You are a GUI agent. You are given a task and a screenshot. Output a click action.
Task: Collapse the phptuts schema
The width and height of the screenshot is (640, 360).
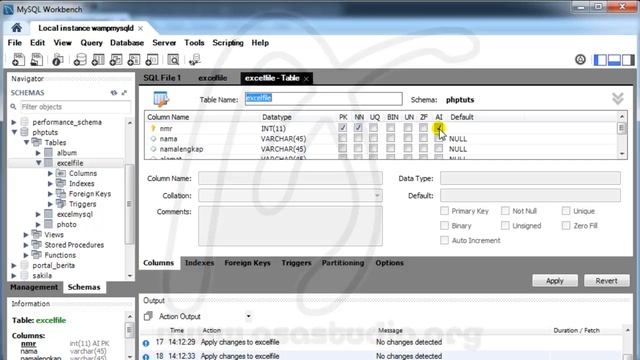[14, 132]
